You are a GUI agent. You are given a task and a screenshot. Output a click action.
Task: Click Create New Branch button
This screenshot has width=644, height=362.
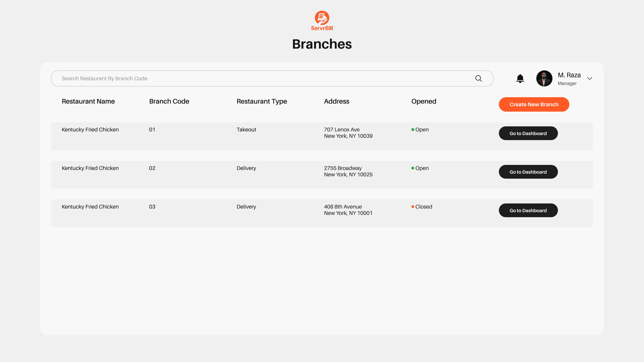pos(534,105)
